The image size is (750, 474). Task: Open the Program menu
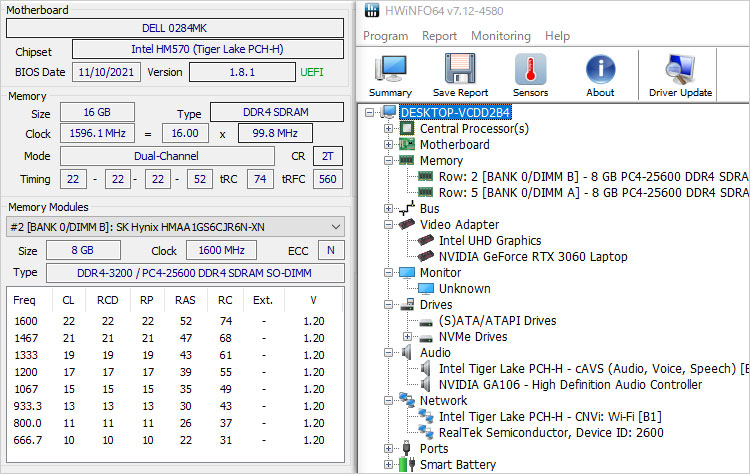pyautogui.click(x=385, y=36)
